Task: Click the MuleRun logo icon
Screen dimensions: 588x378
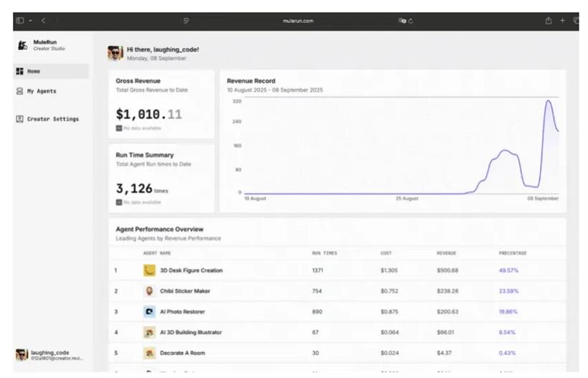Action: pos(23,45)
